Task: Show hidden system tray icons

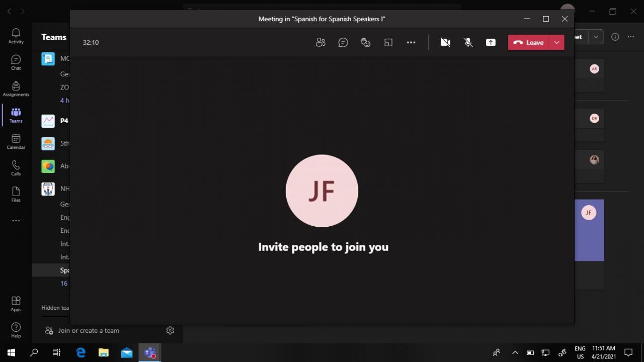Action: pyautogui.click(x=515, y=352)
